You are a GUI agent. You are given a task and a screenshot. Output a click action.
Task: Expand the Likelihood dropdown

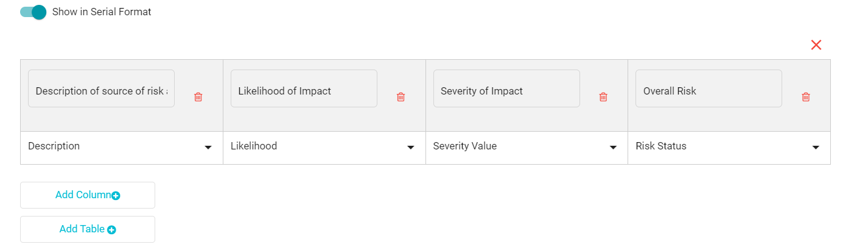pyautogui.click(x=324, y=147)
